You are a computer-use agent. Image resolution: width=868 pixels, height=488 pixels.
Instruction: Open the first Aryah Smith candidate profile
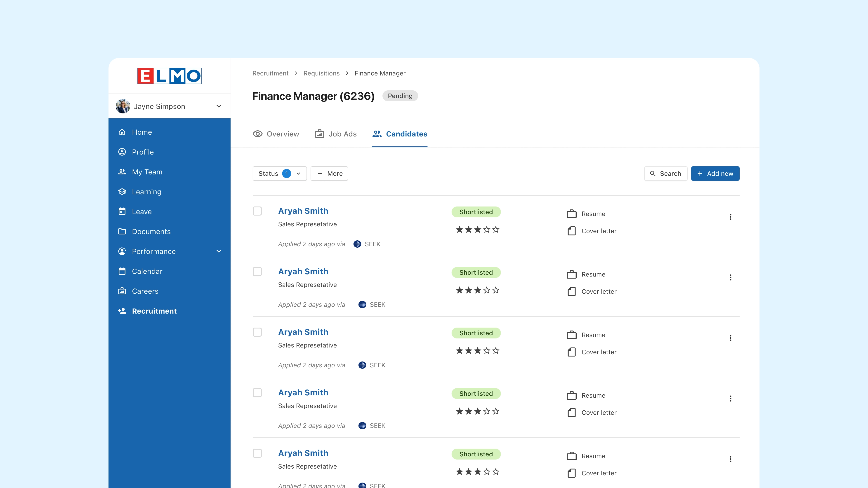point(303,211)
